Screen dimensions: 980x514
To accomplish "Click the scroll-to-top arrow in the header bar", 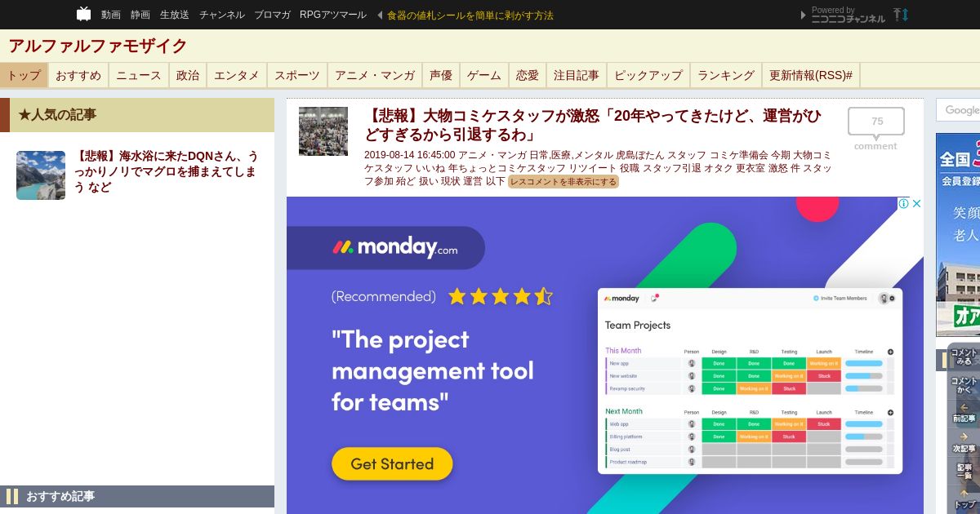I will (897, 15).
